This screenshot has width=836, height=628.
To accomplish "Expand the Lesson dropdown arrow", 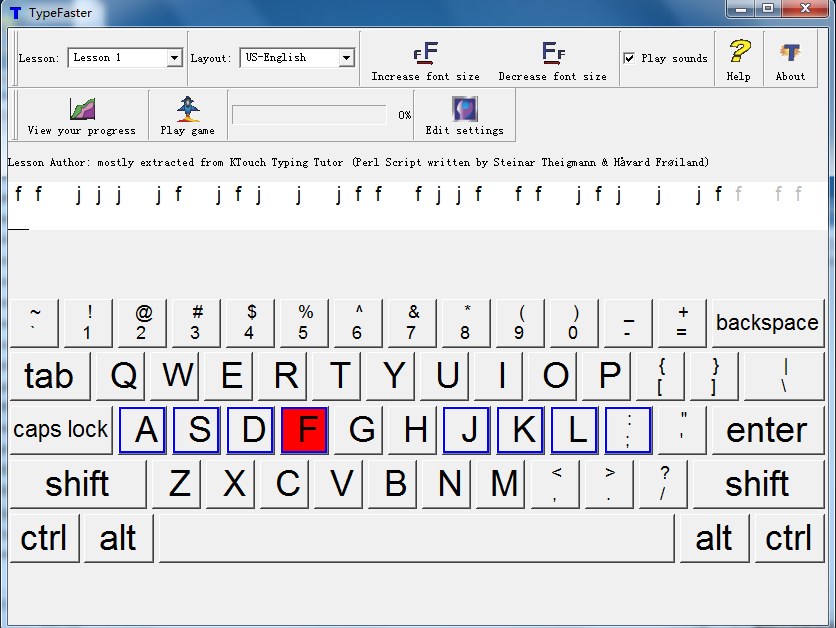I will [174, 58].
